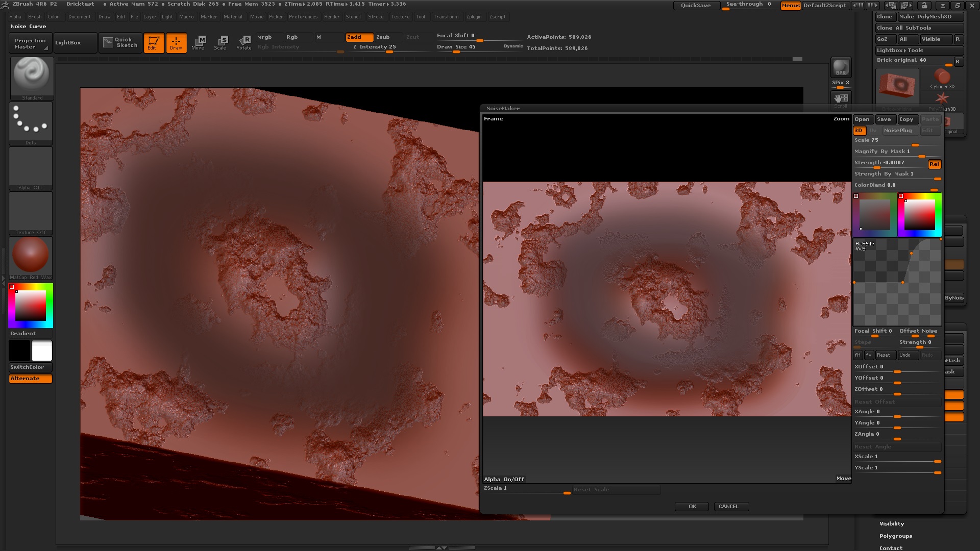Click the UI lock icon in title bar
This screenshot has height=551, width=980.
click(x=924, y=6)
